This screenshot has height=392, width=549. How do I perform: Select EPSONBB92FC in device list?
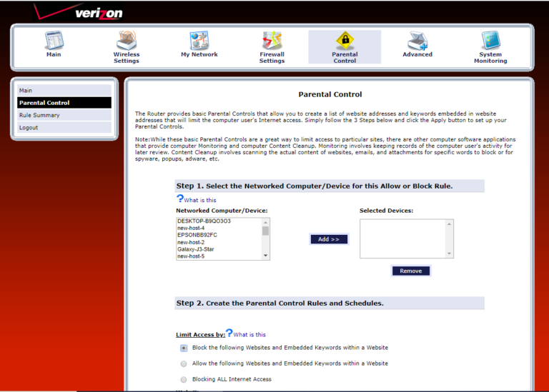[x=219, y=235]
